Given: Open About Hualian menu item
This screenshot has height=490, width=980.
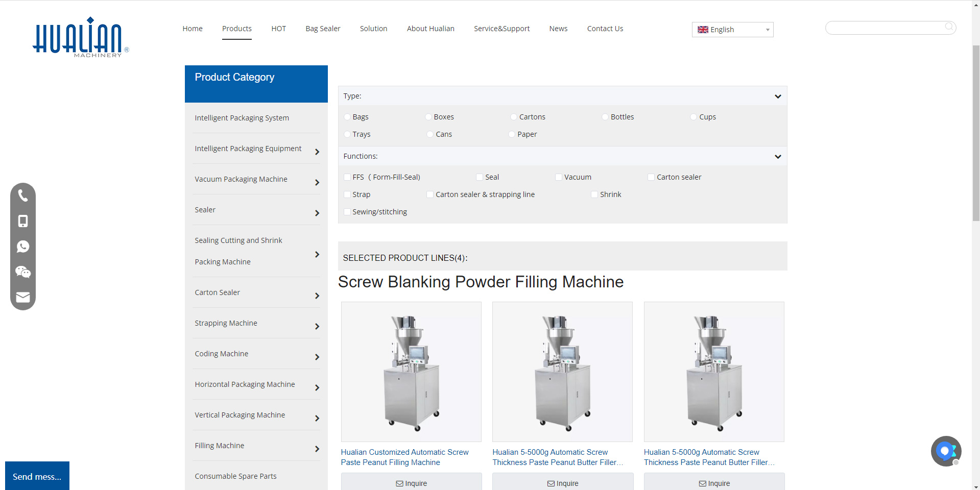Looking at the screenshot, I should [x=431, y=29].
